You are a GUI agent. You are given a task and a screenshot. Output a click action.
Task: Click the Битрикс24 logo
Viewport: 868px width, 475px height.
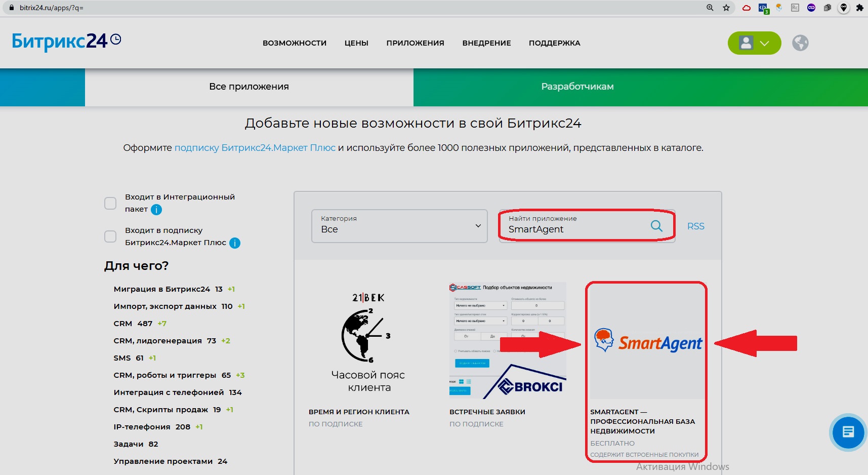click(66, 42)
